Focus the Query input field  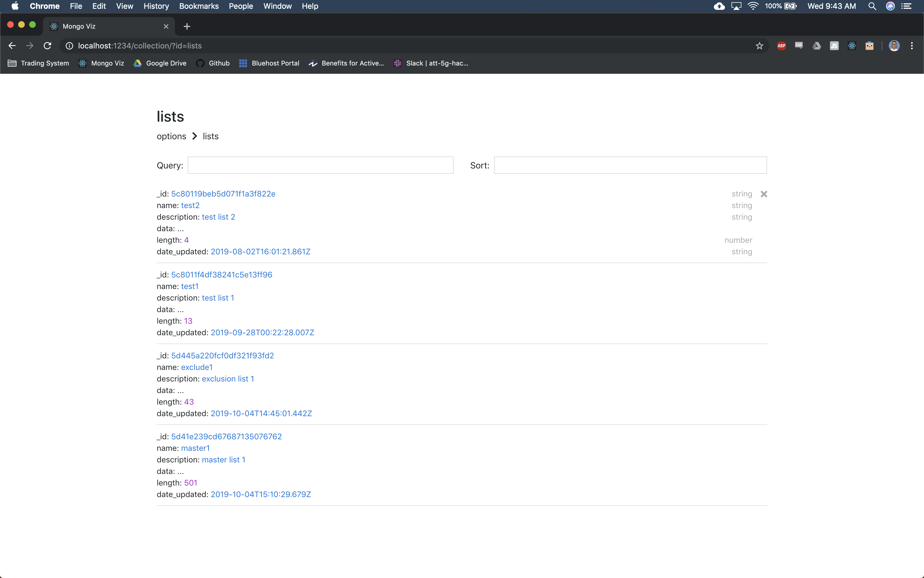click(320, 165)
